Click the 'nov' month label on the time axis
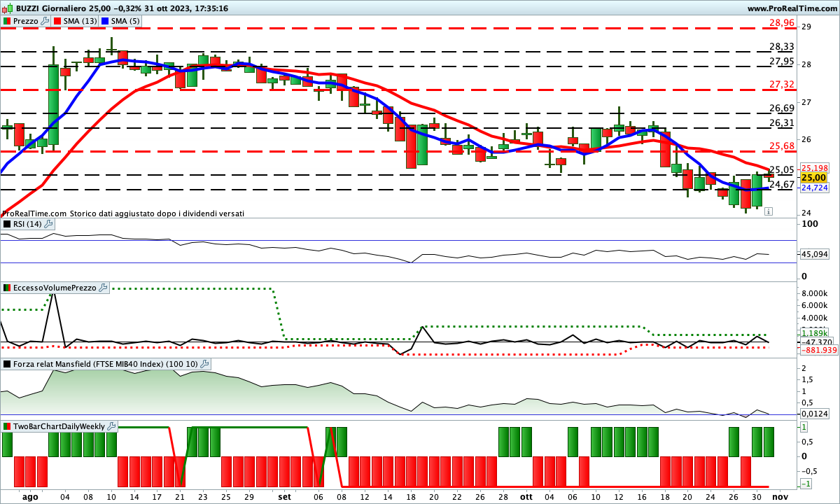 780,496
